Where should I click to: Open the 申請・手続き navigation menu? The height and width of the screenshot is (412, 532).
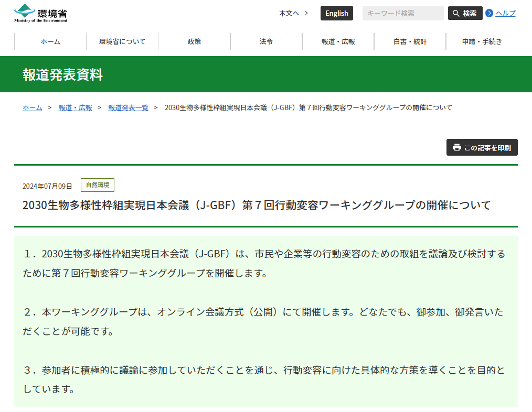481,41
